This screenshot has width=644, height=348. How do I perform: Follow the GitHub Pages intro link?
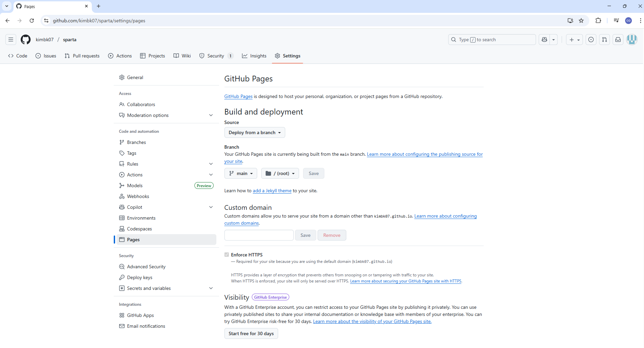[x=238, y=96]
